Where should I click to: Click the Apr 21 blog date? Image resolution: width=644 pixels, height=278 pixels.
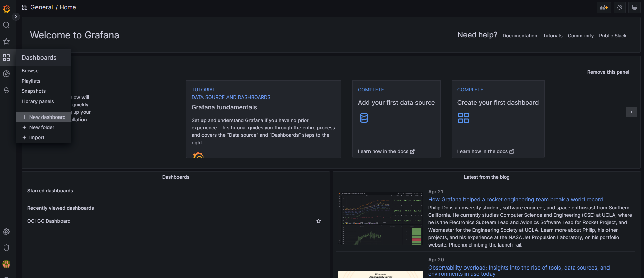point(435,192)
